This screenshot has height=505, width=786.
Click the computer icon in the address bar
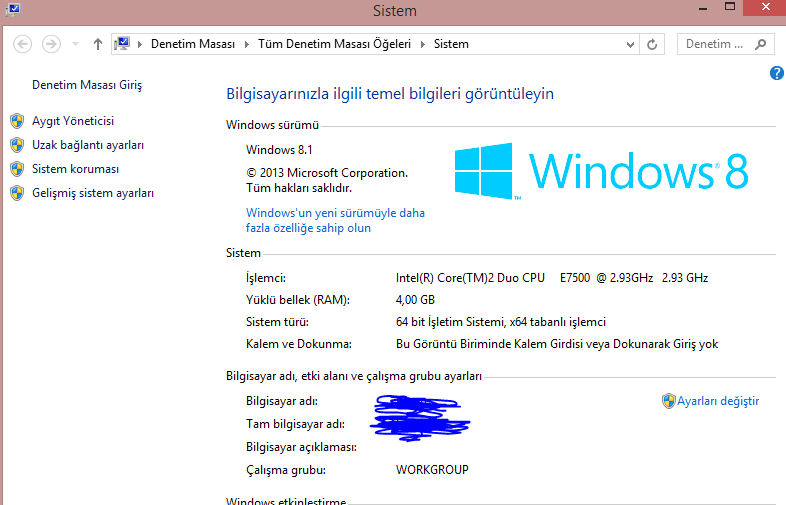click(123, 44)
